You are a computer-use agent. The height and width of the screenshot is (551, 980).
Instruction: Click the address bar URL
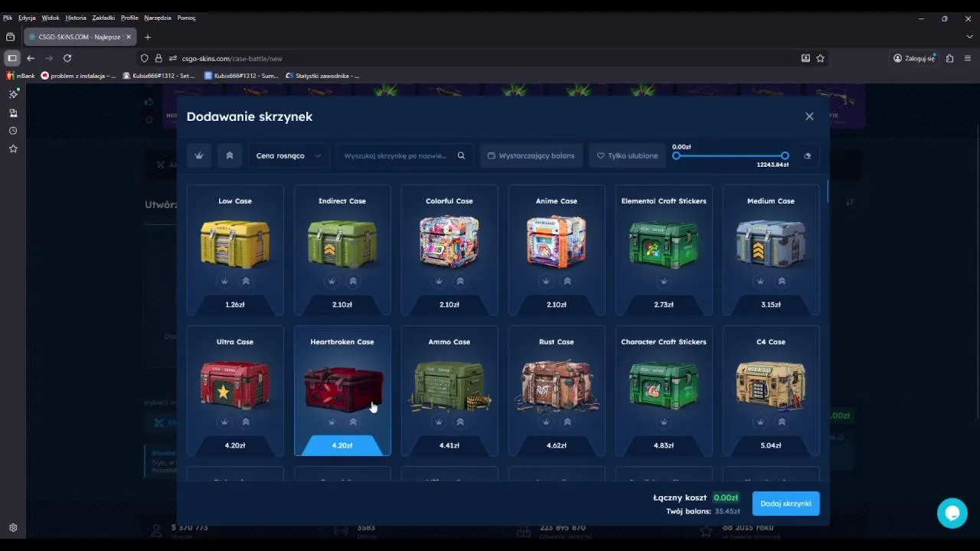tap(232, 58)
